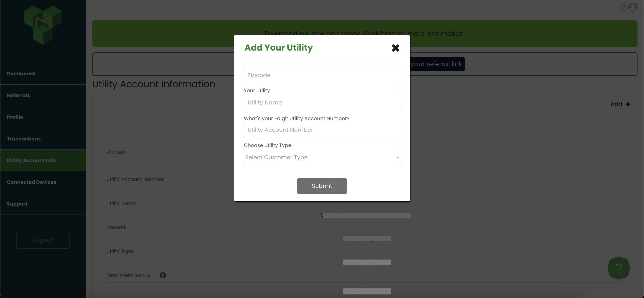Go to Referrals in the sidebar
Screen dimensions: 644x298
[x=43, y=95]
